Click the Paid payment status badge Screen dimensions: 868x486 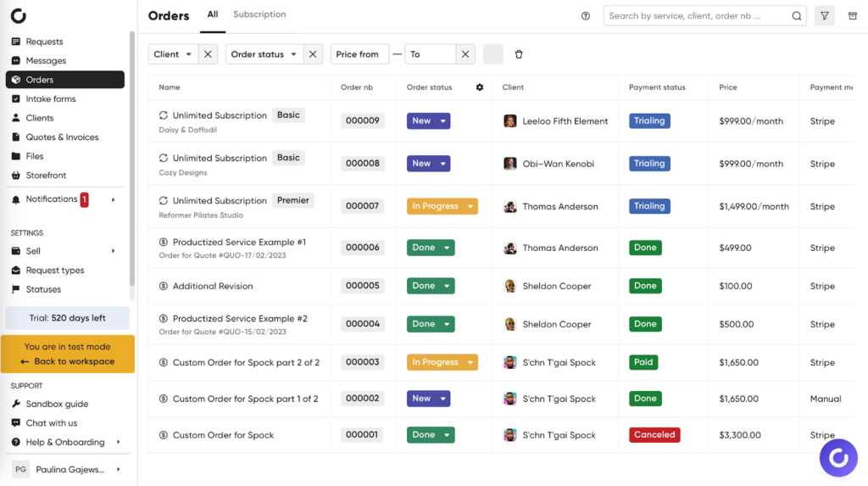tap(643, 362)
